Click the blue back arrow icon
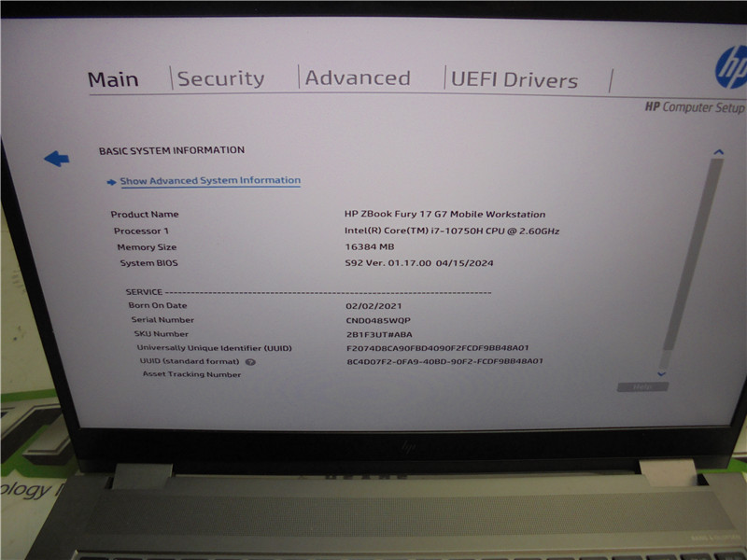This screenshot has width=747, height=560. (57, 159)
